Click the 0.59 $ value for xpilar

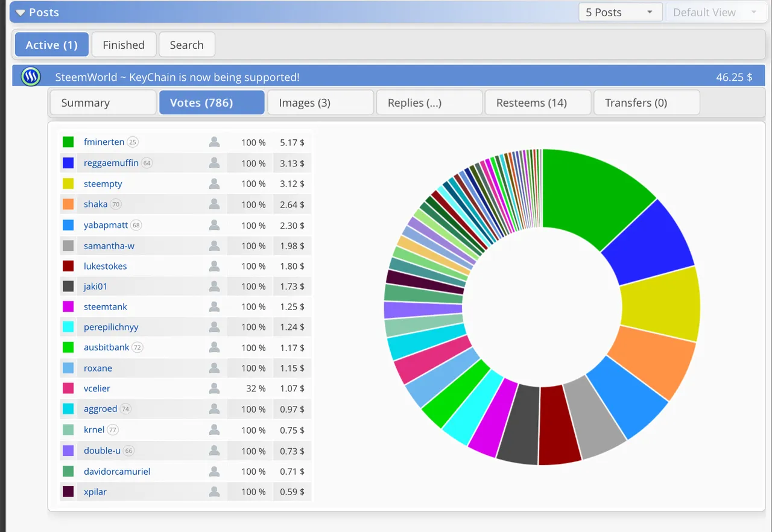coord(292,492)
